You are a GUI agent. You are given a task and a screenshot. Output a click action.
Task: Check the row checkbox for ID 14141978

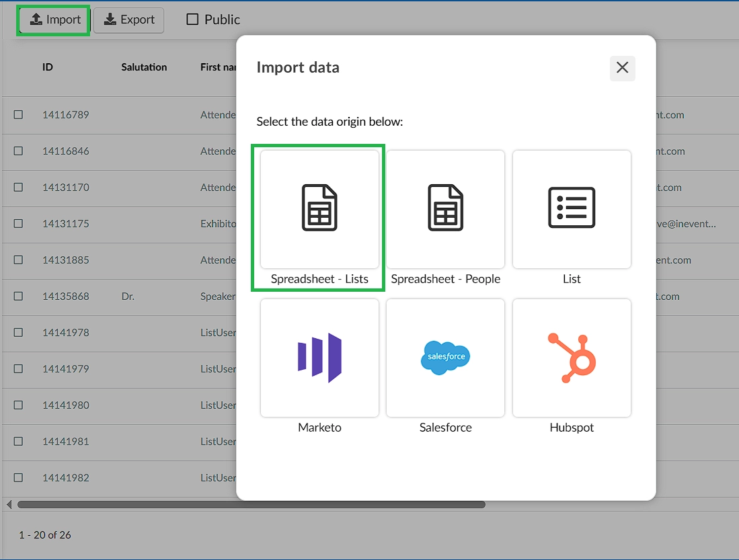point(18,332)
